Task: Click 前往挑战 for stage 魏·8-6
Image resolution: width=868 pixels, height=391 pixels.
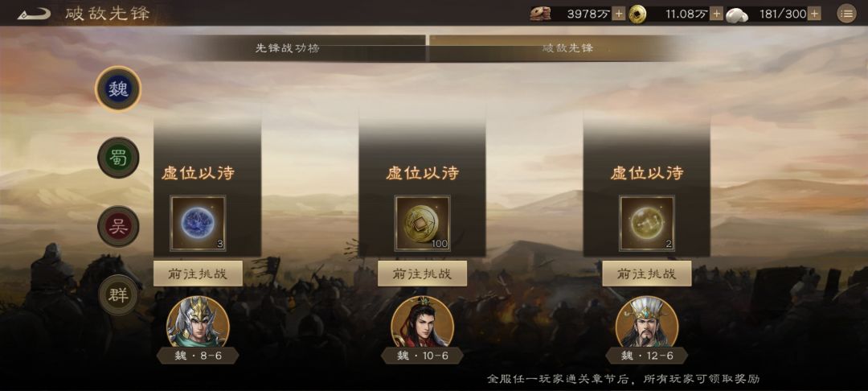Action: point(198,274)
